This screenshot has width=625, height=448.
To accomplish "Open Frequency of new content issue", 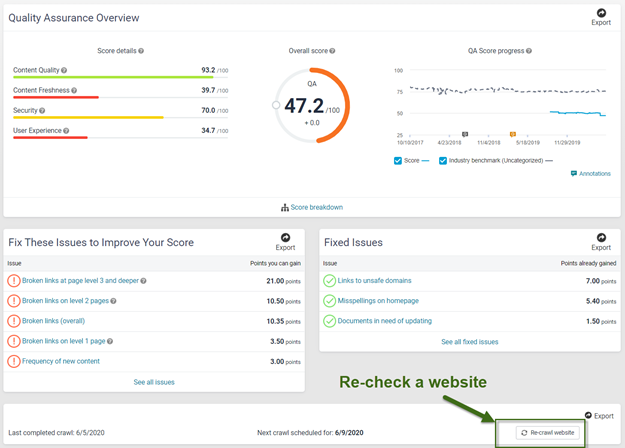I will [x=61, y=361].
